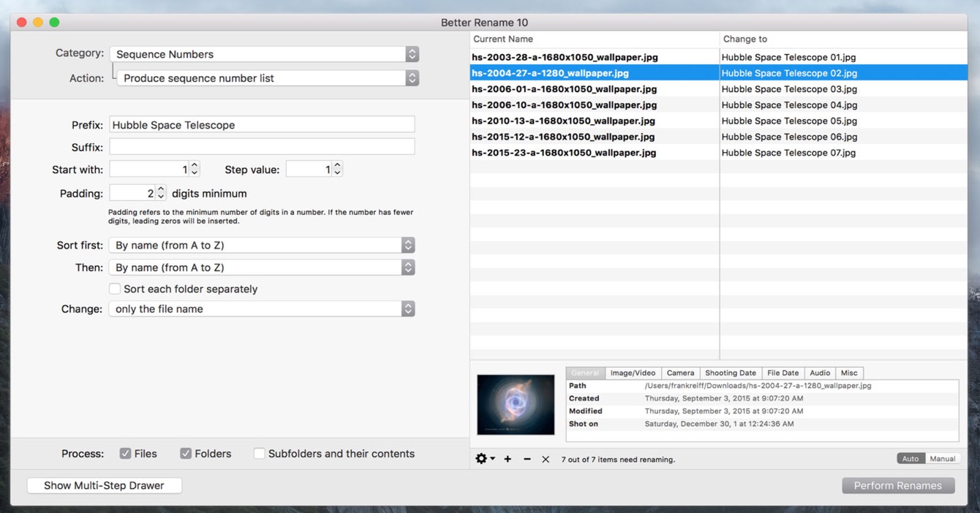Open the Action dropdown
This screenshot has width=980, height=513.
click(268, 77)
